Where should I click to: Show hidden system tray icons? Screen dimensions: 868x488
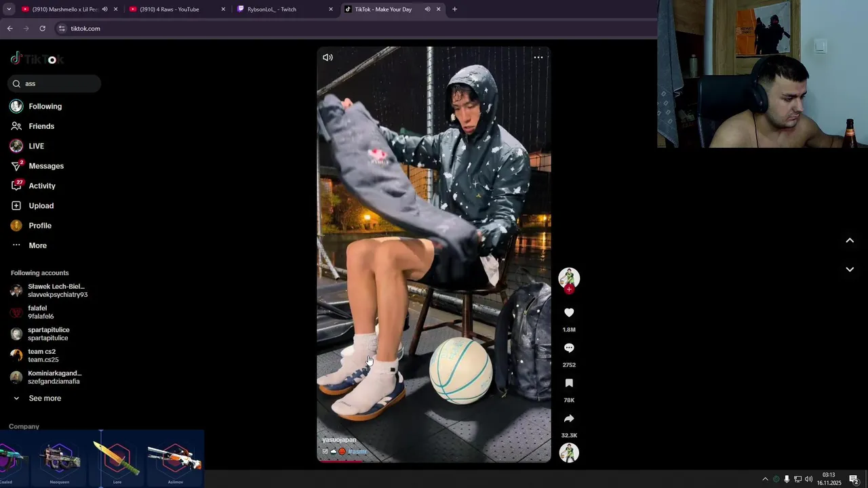[x=766, y=479]
